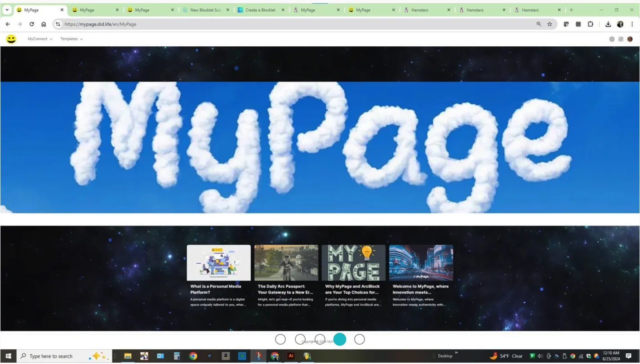Click the browser home icon
640x364 pixels.
tap(44, 24)
